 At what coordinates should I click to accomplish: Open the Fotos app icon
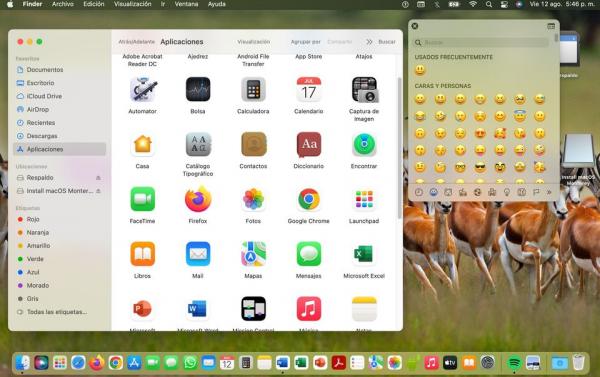click(253, 199)
